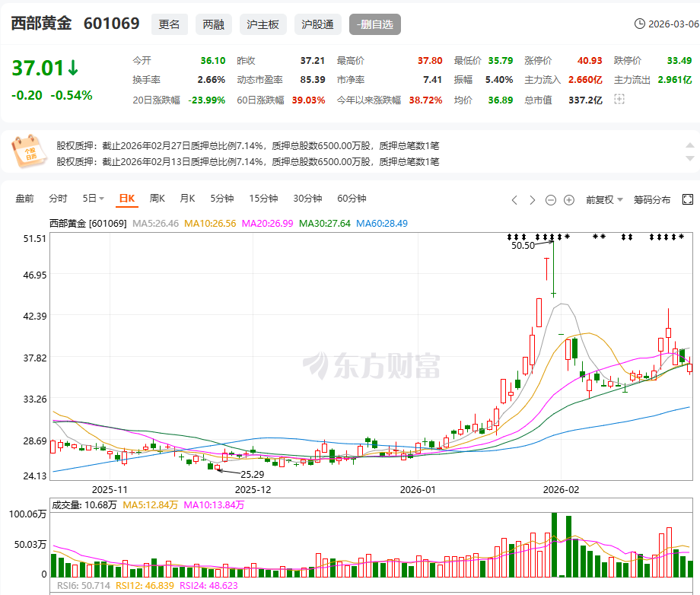Switch to 60分钟 chart tab
700x595 pixels.
coord(352,198)
